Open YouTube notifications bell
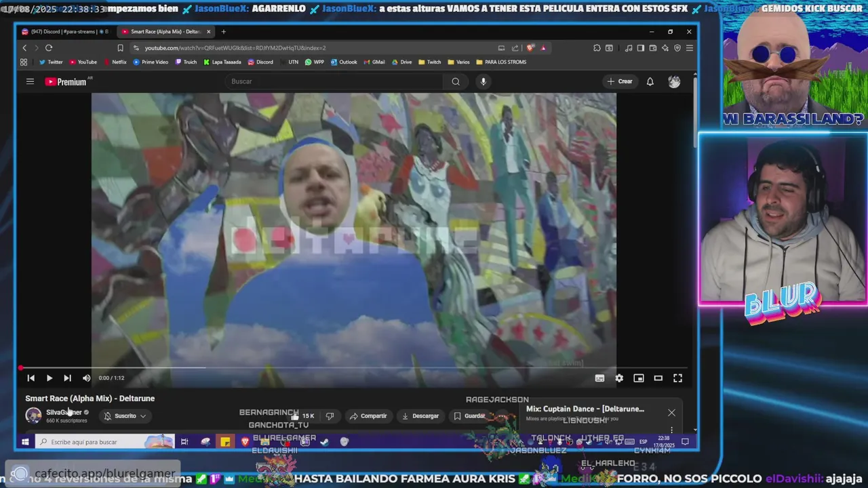Viewport: 868px width, 488px height. point(650,81)
